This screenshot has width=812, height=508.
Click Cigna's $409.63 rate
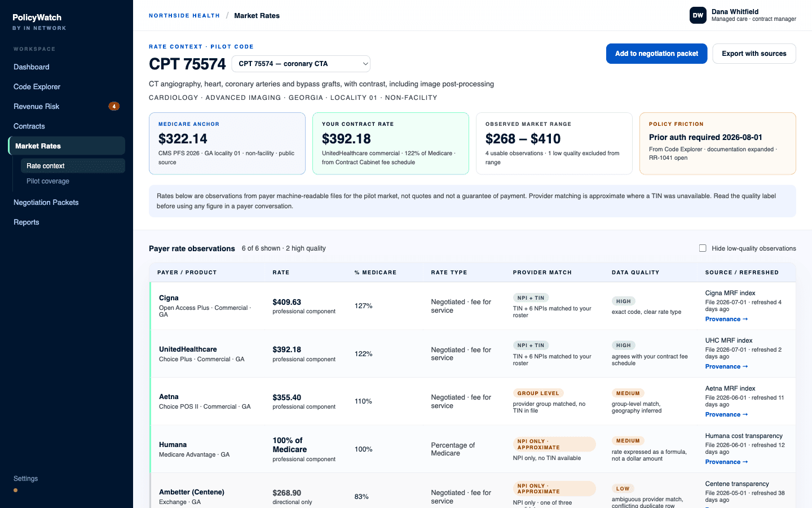[287, 302]
